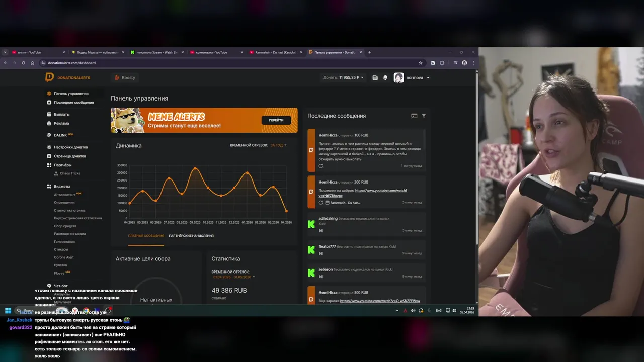Switch to the ПЛАТНЫЕ СООБЩЕНИЯ tab

[x=146, y=236]
